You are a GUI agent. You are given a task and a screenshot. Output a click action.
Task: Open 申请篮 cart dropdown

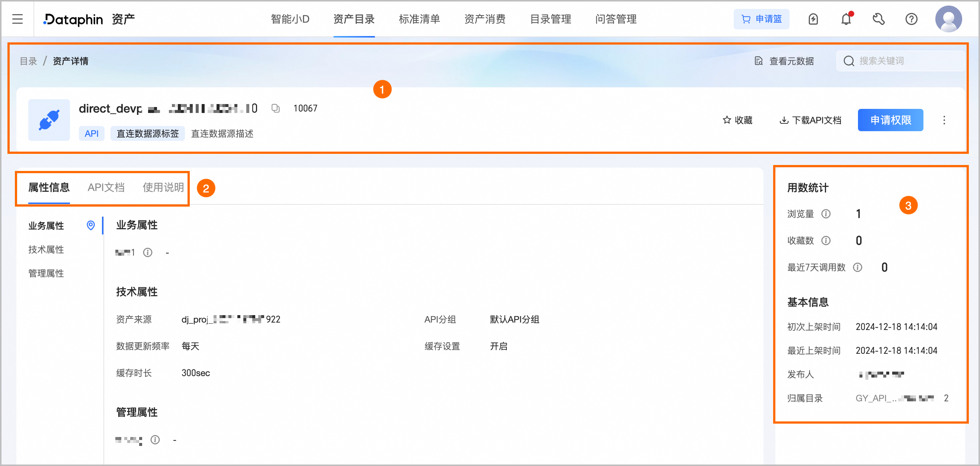pos(761,19)
